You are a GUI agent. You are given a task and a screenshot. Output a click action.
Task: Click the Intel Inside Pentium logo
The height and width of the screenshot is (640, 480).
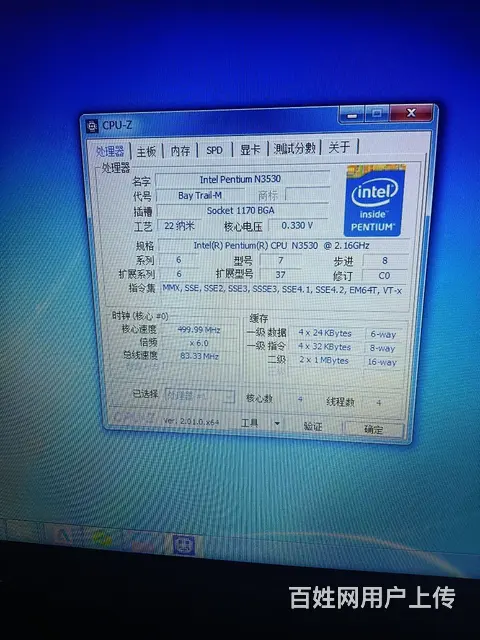point(375,200)
